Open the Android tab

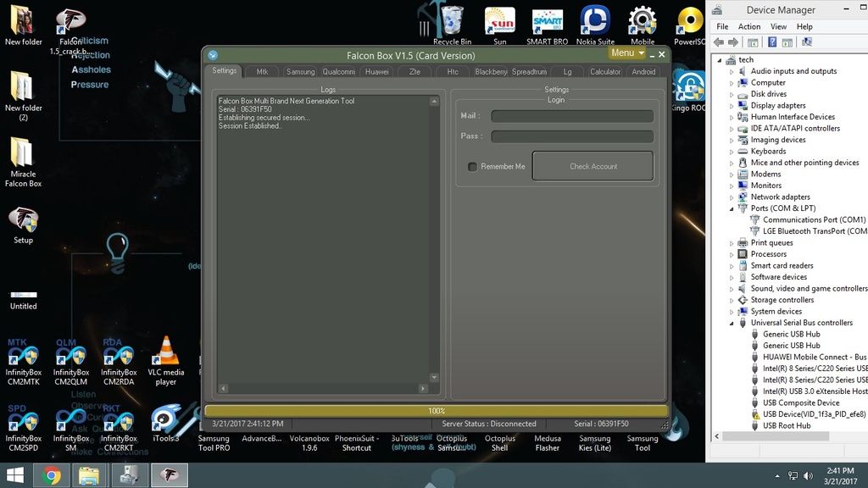(643, 72)
